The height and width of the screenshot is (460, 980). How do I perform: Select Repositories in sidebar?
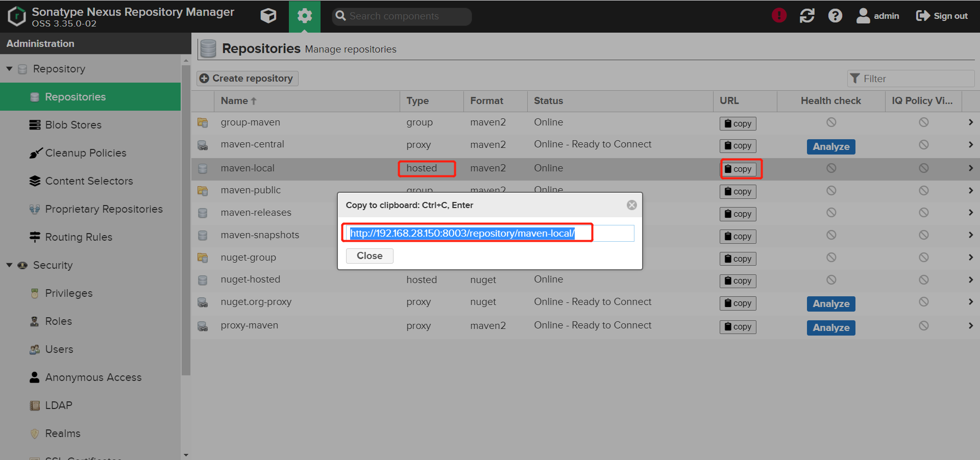(x=90, y=97)
